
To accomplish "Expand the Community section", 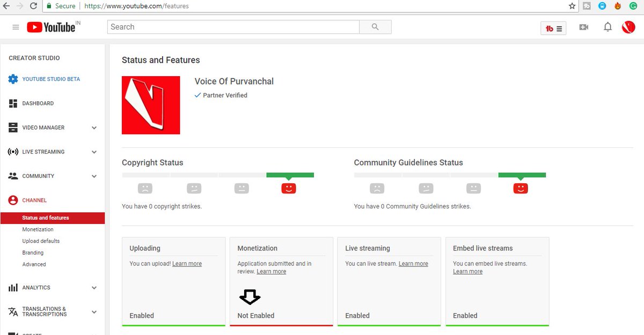I will [94, 176].
